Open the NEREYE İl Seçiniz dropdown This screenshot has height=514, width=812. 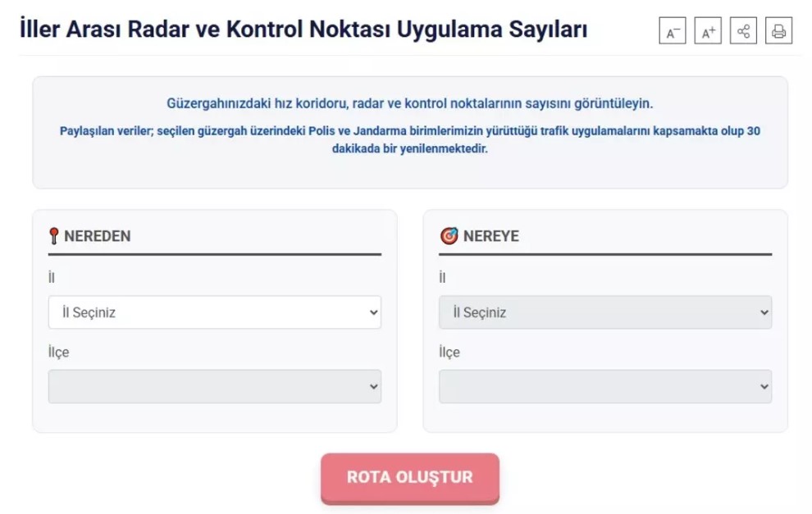(x=605, y=312)
